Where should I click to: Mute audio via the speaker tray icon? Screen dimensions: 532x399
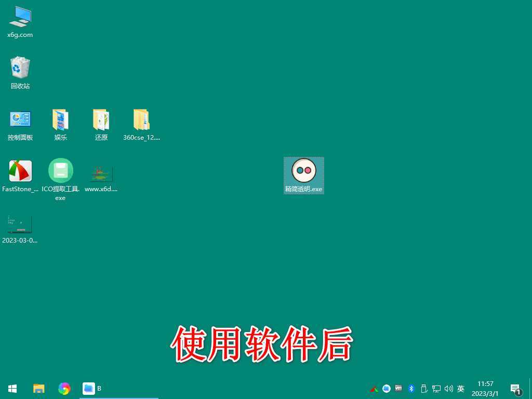449,388
